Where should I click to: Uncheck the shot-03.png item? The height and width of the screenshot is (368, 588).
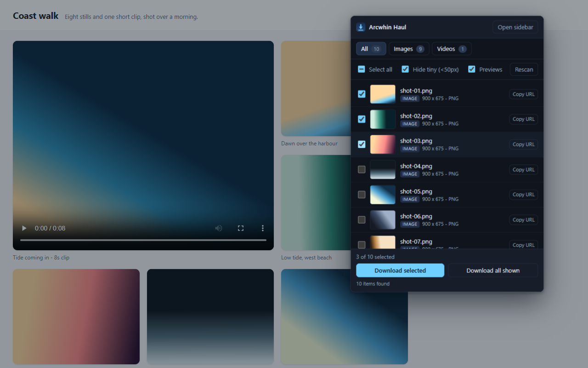click(362, 144)
